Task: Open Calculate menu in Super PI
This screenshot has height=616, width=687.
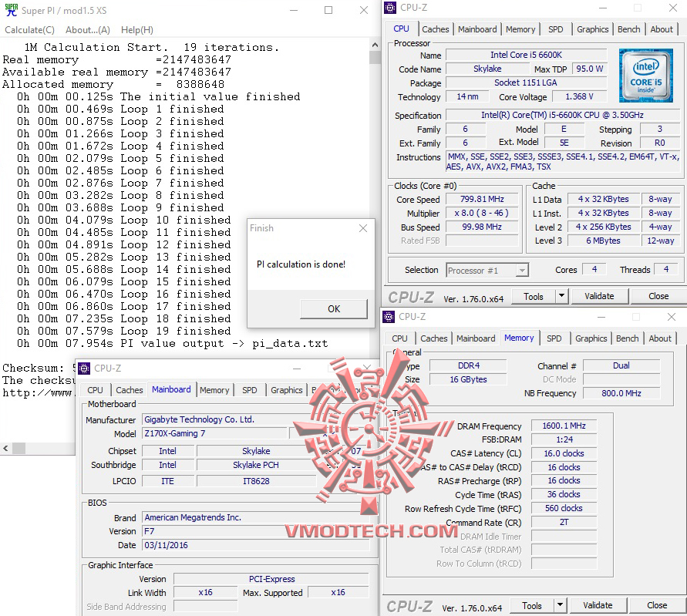Action: tap(29, 30)
